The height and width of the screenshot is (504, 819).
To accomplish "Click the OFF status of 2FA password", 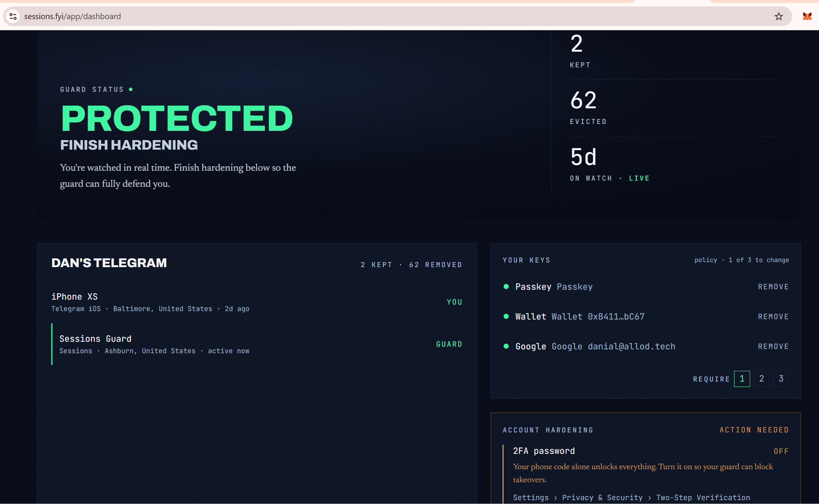I will click(x=781, y=452).
